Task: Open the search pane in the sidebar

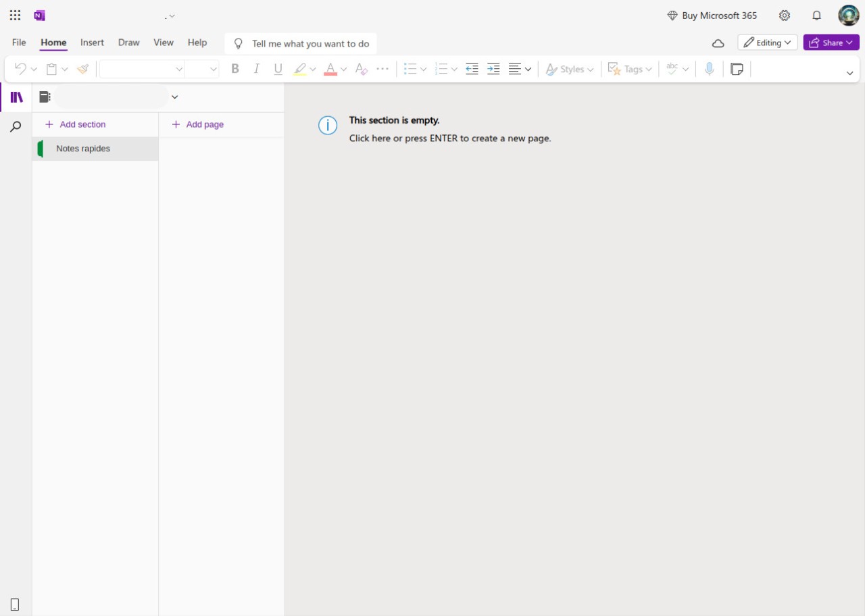Action: [15, 126]
